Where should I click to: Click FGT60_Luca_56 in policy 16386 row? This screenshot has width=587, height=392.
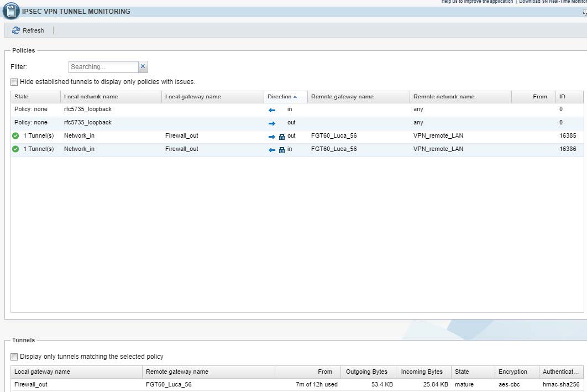(x=334, y=149)
